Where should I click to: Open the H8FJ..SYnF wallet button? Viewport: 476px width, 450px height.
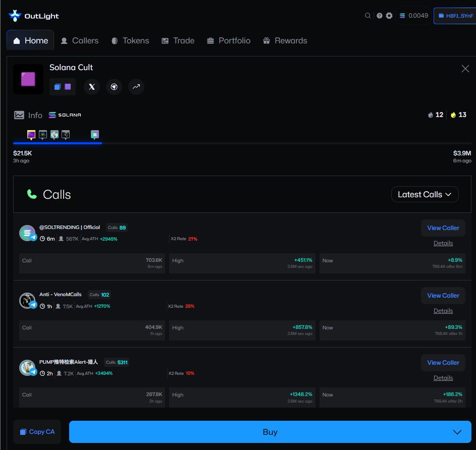(455, 16)
